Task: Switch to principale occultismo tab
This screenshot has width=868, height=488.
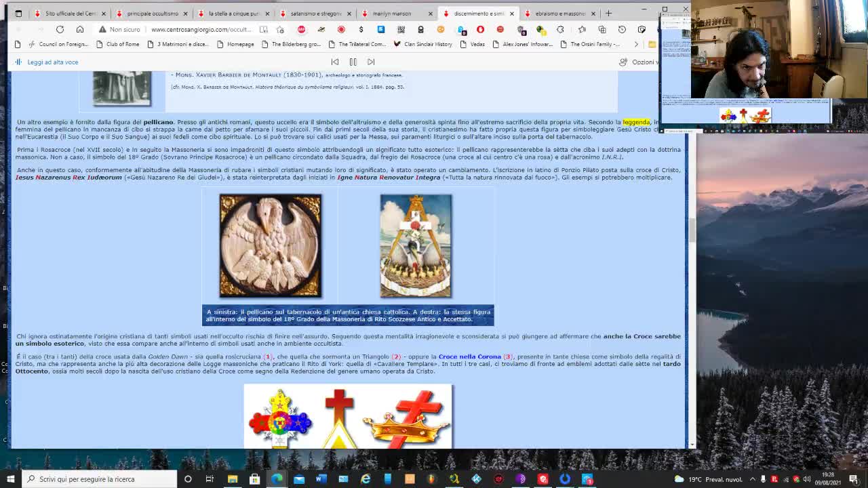Action: (153, 13)
